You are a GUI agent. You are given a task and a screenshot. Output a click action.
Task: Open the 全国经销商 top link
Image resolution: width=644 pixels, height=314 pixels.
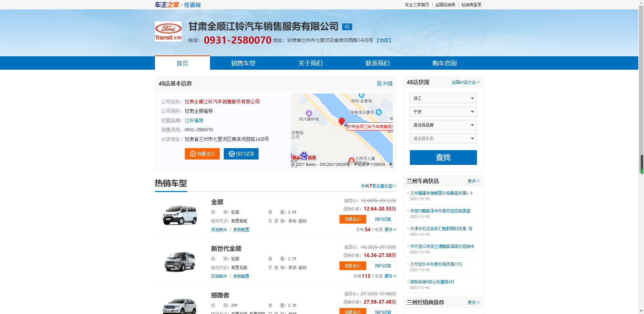[445, 5]
